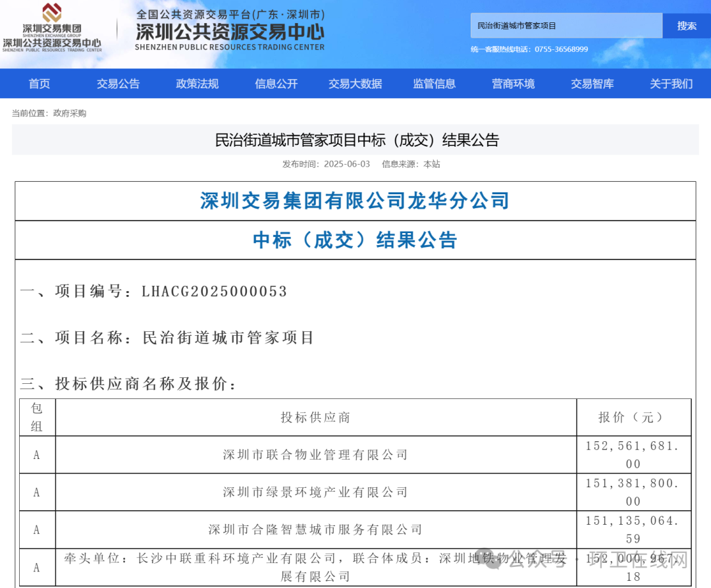
Task: Click the 深圳公共资源交易中心 header title
Action: click(230, 32)
